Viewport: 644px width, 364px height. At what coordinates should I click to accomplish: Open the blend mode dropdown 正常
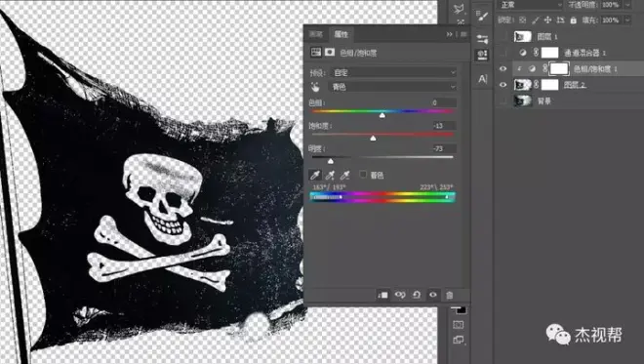(x=530, y=5)
